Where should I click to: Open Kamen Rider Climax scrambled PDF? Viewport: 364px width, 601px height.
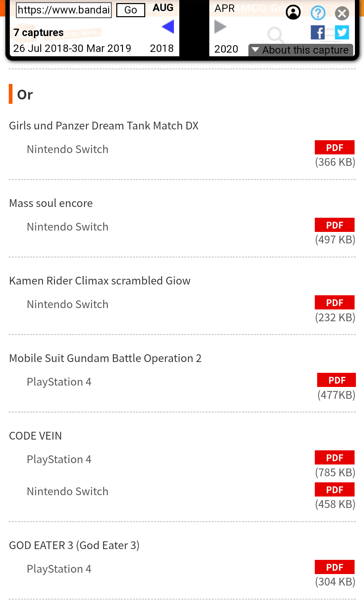pos(334,303)
